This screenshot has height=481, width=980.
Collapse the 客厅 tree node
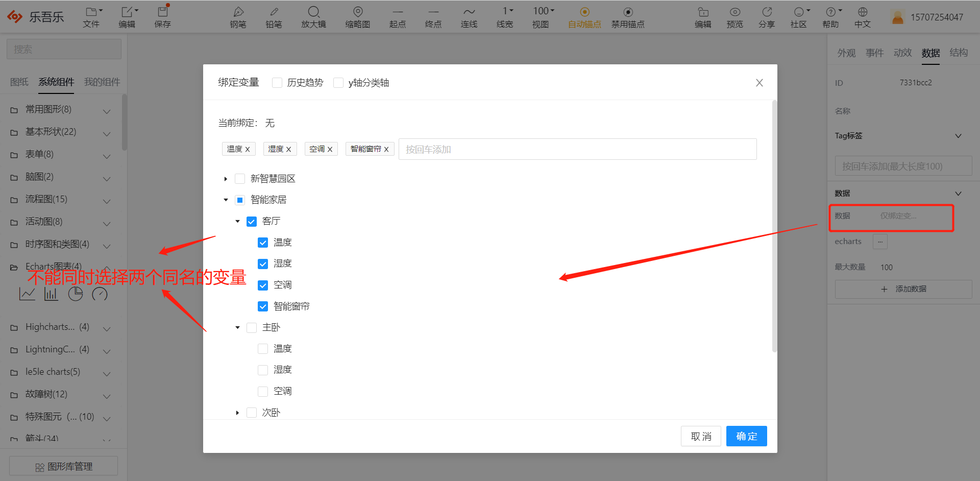click(x=237, y=221)
